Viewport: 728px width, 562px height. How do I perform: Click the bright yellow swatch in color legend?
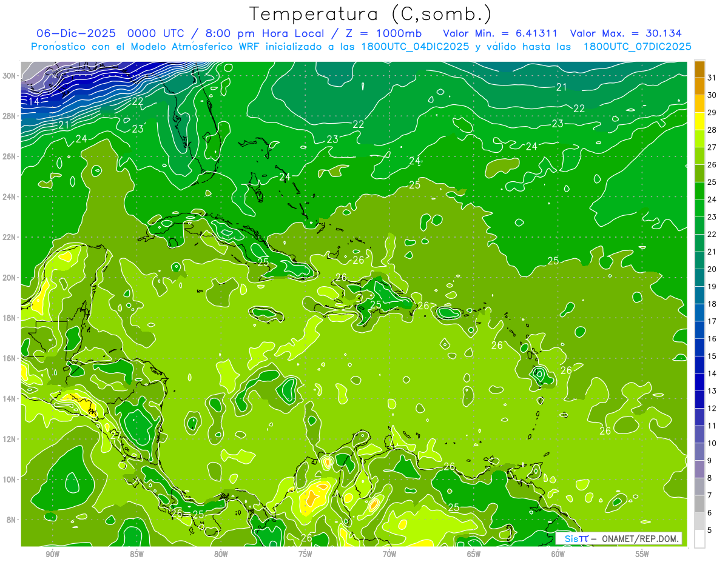tap(699, 121)
